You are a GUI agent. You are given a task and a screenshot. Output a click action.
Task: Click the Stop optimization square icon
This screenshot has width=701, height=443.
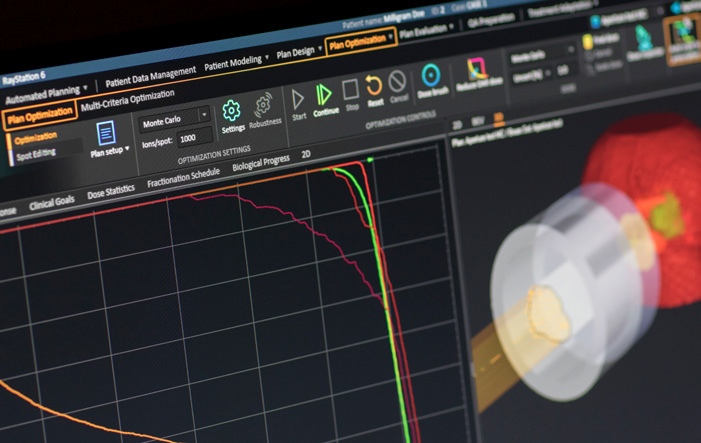pos(351,91)
